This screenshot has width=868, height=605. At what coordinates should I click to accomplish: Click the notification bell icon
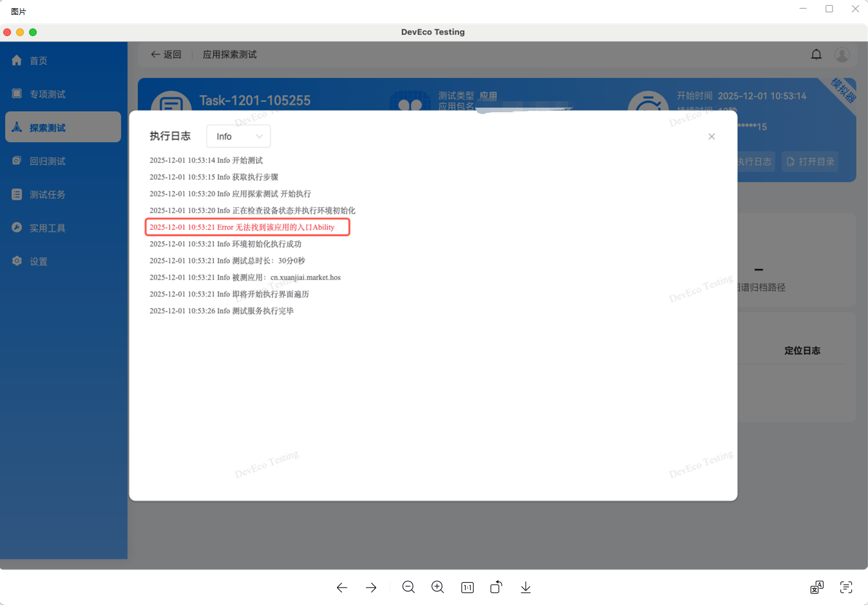pyautogui.click(x=816, y=55)
